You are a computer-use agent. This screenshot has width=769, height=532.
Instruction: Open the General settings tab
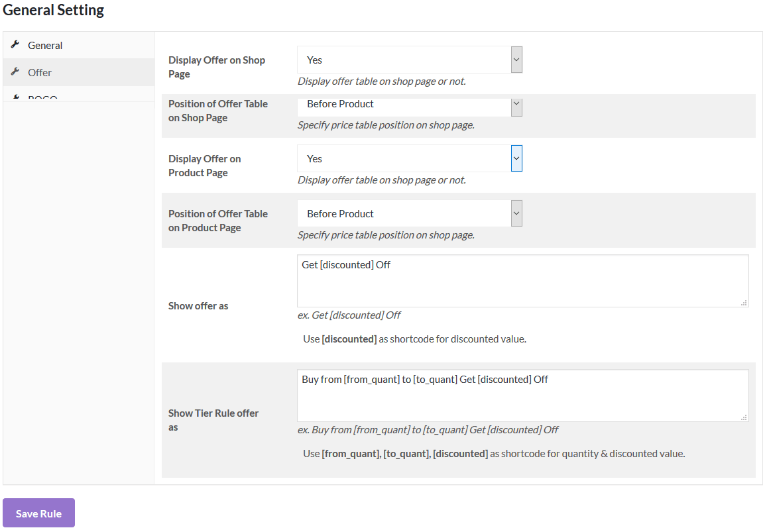click(45, 46)
